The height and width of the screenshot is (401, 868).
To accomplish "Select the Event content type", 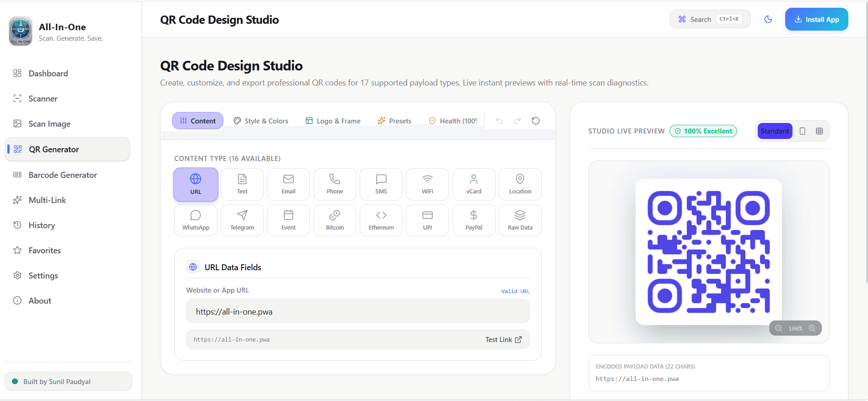I will click(288, 220).
